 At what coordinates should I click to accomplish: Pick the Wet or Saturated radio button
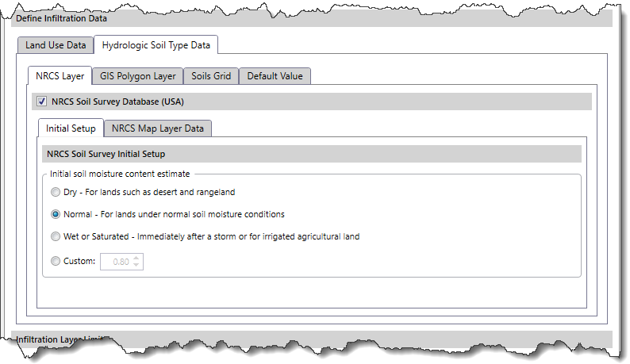pyautogui.click(x=55, y=236)
